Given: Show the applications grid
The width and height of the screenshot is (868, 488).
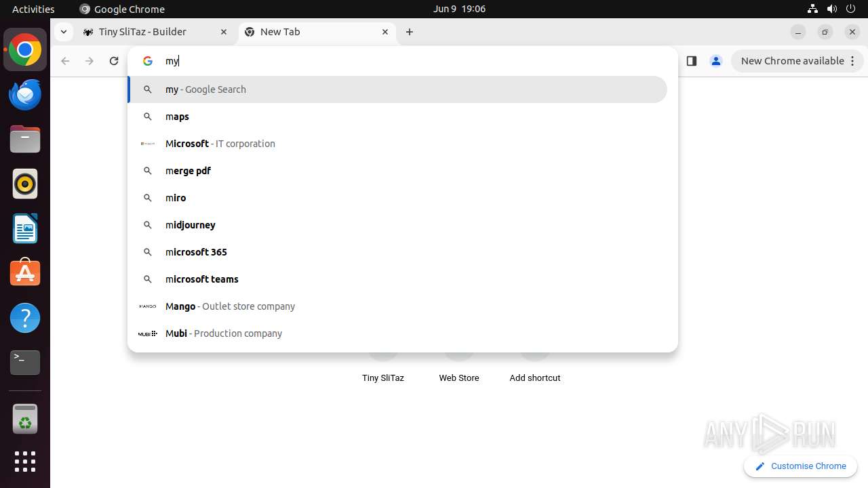Looking at the screenshot, I should click(x=25, y=462).
